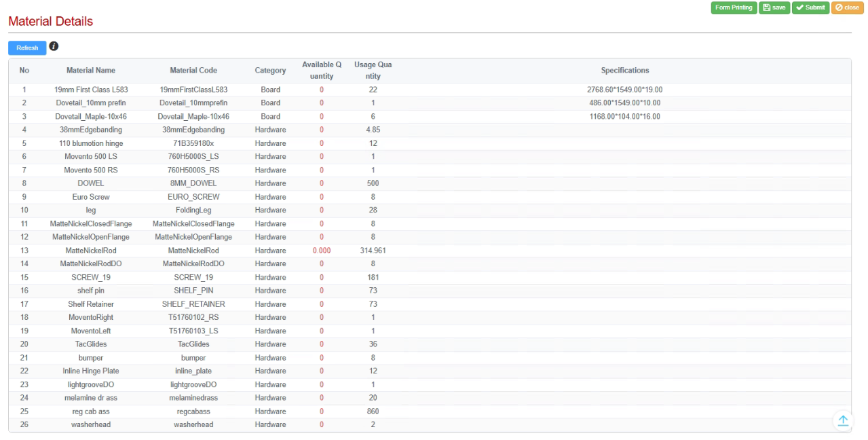Click the scroll-to-top arrow icon
The image size is (868, 440).
point(843,421)
